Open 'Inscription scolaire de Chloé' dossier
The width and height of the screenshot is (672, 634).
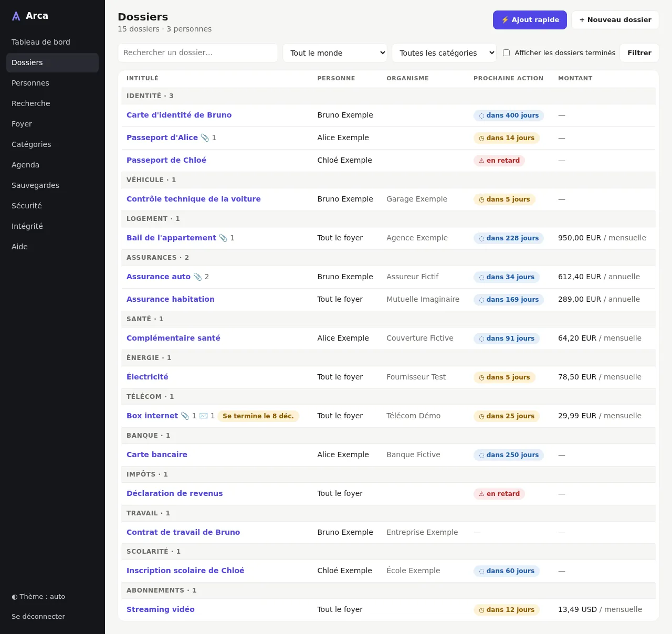pyautogui.click(x=185, y=570)
